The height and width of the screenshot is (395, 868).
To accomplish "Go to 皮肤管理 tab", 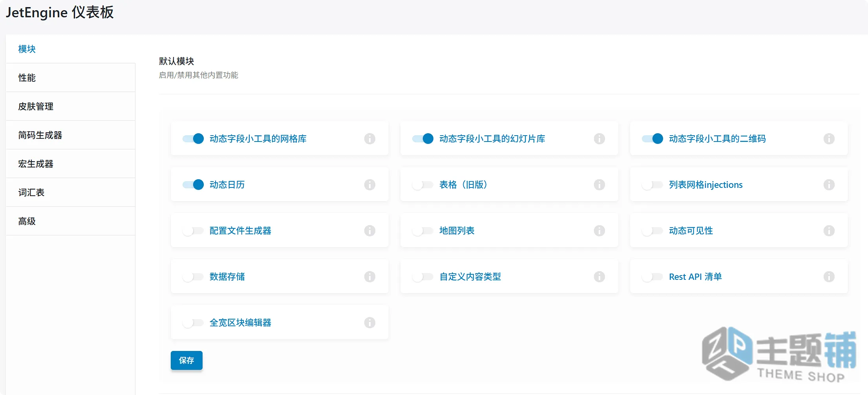I will [71, 106].
